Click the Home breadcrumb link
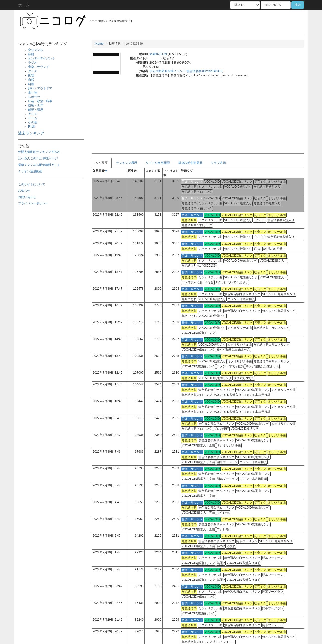The width and height of the screenshot is (322, 644). (99, 44)
